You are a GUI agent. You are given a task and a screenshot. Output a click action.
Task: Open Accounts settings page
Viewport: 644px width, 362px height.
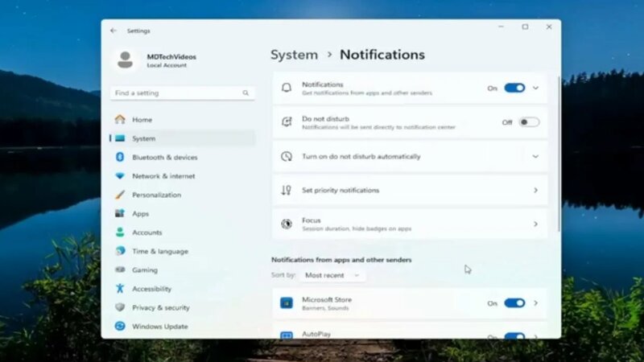point(183,232)
